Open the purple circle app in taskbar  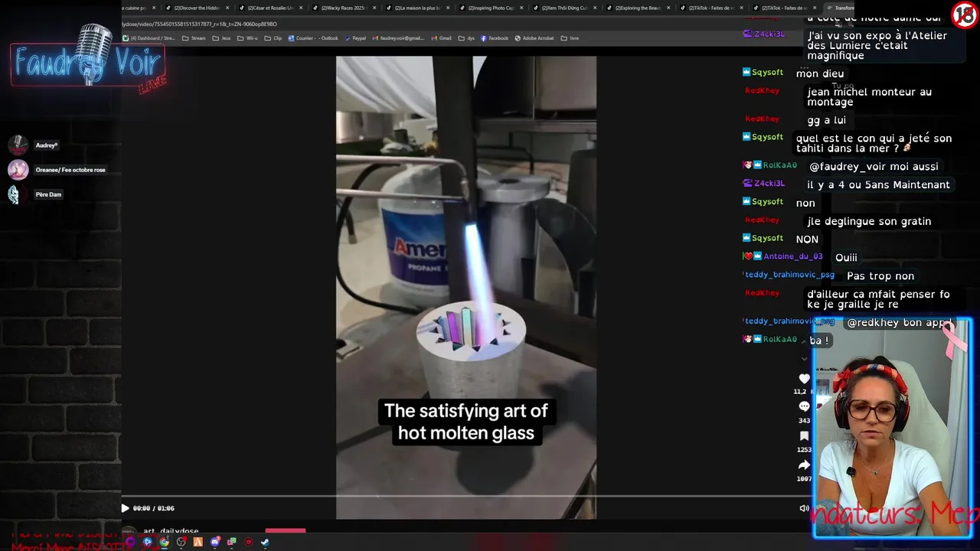click(x=130, y=542)
